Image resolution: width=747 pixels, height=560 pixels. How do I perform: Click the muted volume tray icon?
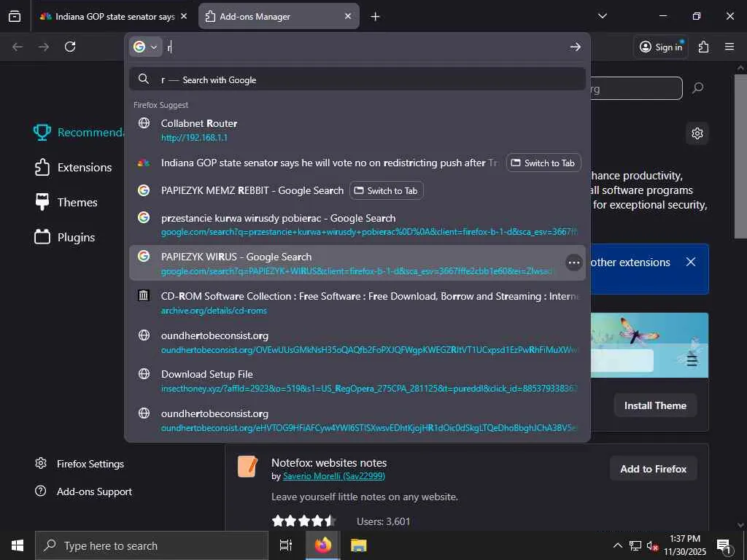[653, 545]
